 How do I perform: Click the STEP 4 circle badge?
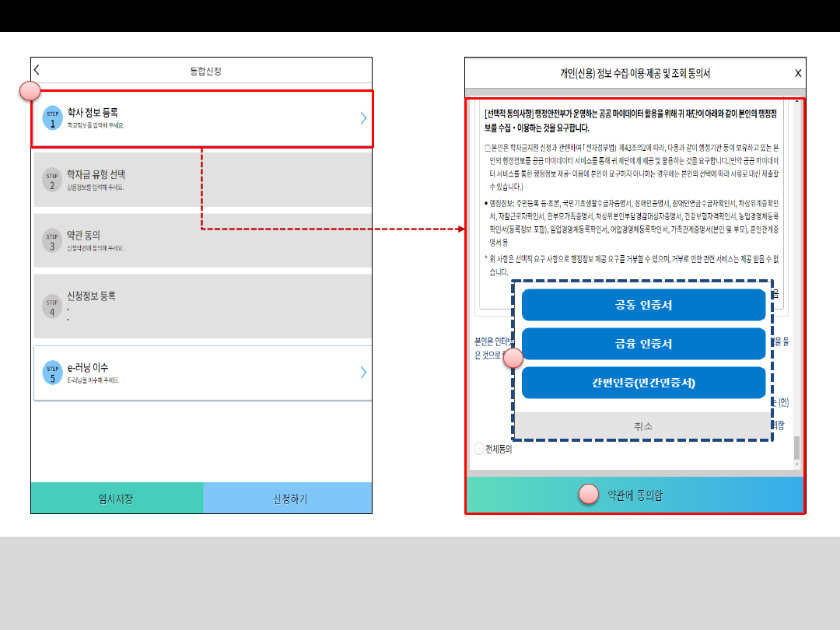coord(52,306)
